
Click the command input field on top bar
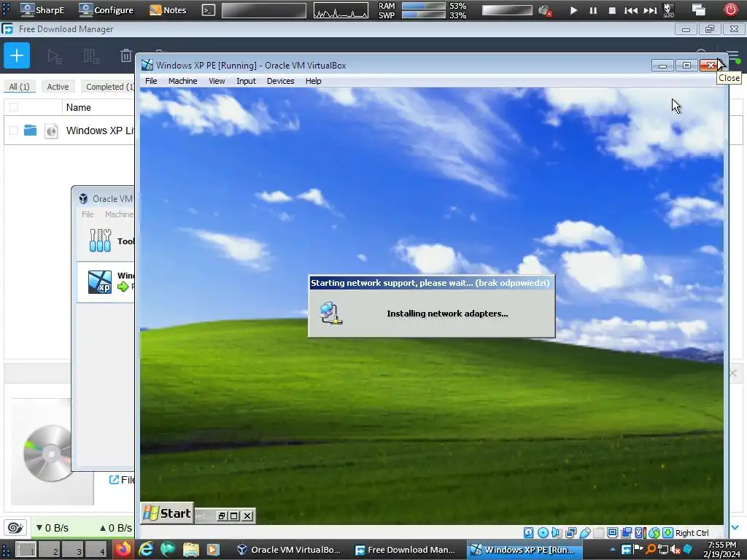point(264,10)
